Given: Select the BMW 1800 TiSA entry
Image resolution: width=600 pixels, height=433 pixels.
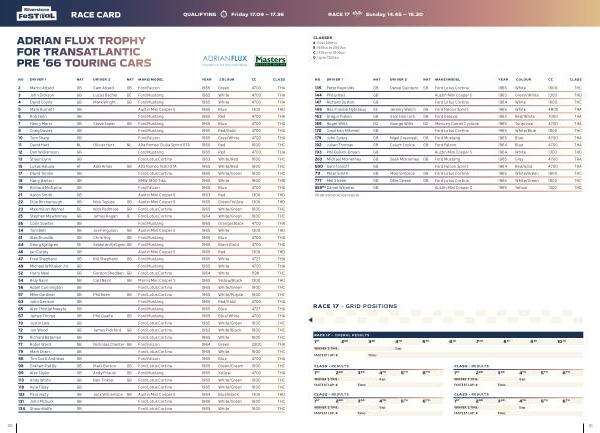Looking at the screenshot, I should point(152,181).
